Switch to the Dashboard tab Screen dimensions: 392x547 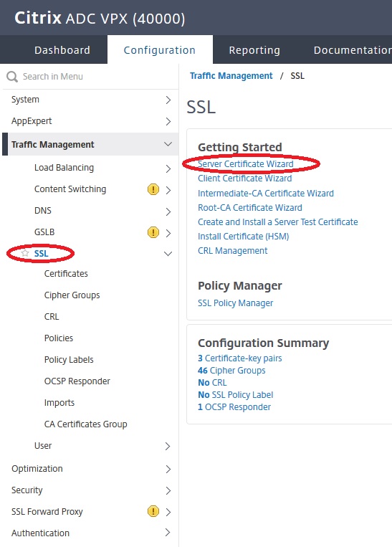pos(62,50)
